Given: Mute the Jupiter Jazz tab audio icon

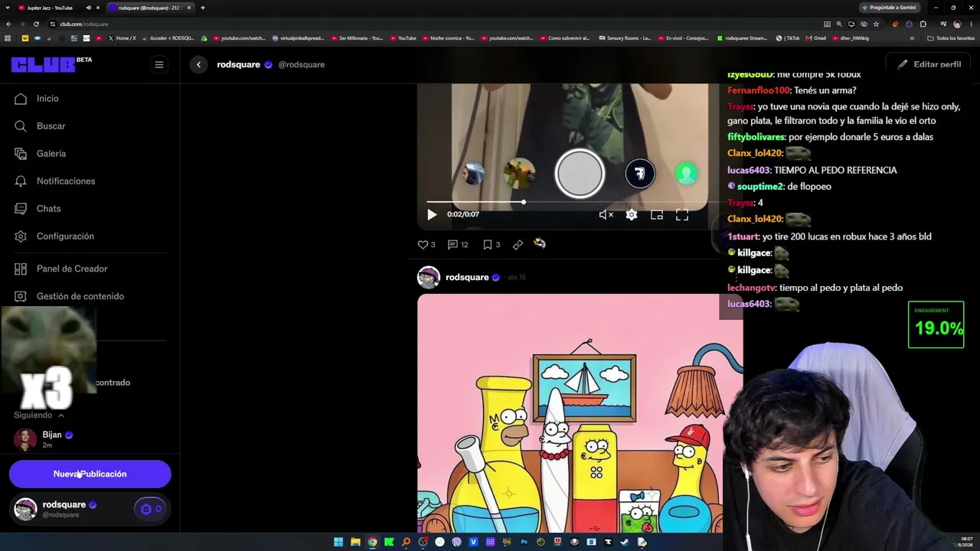Looking at the screenshot, I should [88, 8].
